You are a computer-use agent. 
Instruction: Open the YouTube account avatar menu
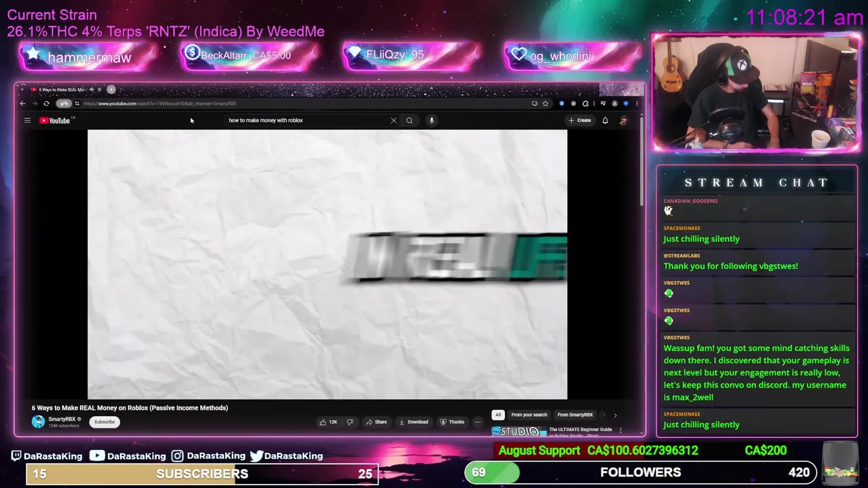623,121
